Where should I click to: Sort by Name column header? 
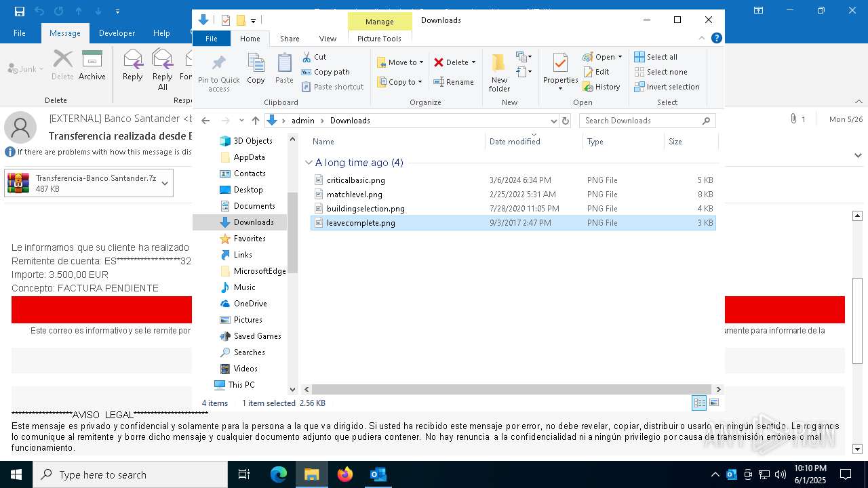[x=397, y=142]
